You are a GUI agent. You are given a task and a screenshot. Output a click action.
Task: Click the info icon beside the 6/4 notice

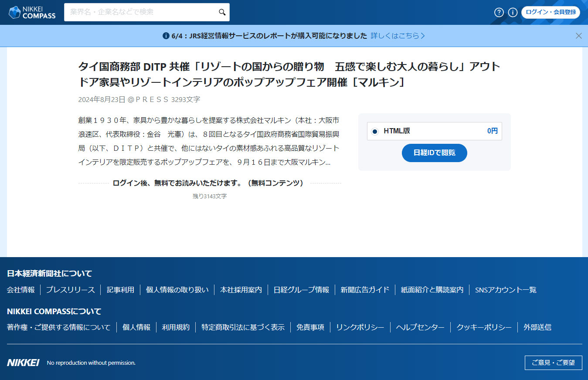(166, 36)
